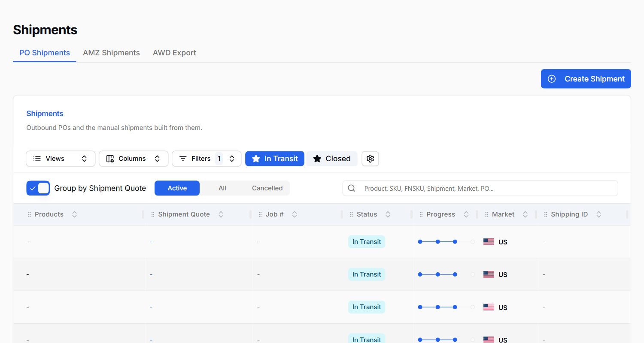
Task: Click the blue Shipments section heading
Action: 45,114
